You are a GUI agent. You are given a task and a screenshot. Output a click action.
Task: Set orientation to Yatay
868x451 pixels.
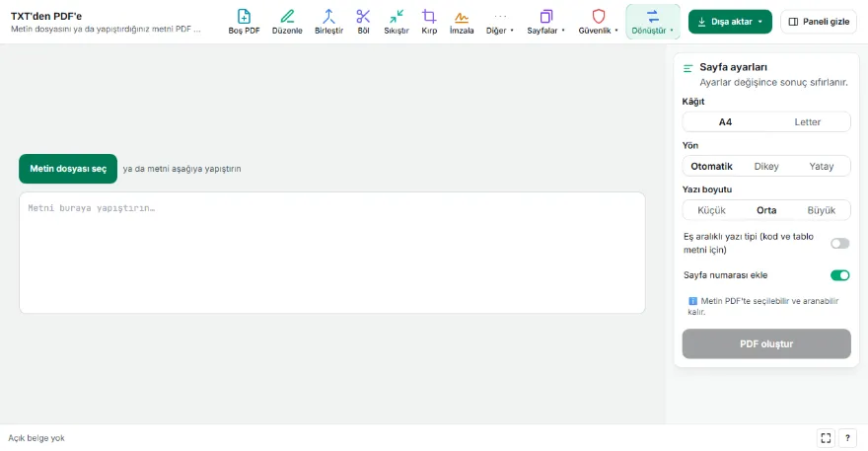[x=822, y=166]
